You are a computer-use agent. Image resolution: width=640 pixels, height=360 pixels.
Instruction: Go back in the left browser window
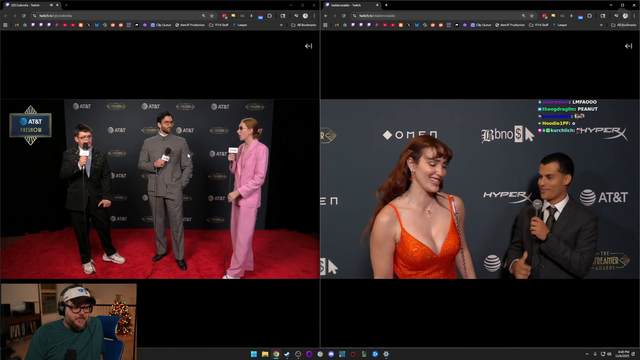pos(6,16)
